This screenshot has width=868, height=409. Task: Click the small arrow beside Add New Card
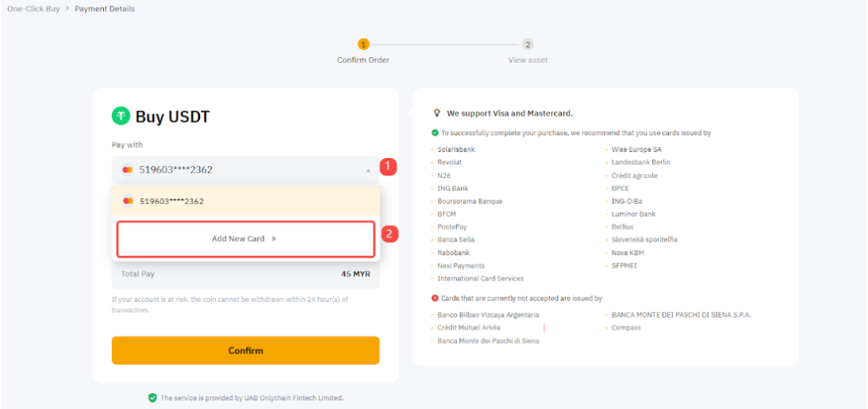click(x=275, y=238)
